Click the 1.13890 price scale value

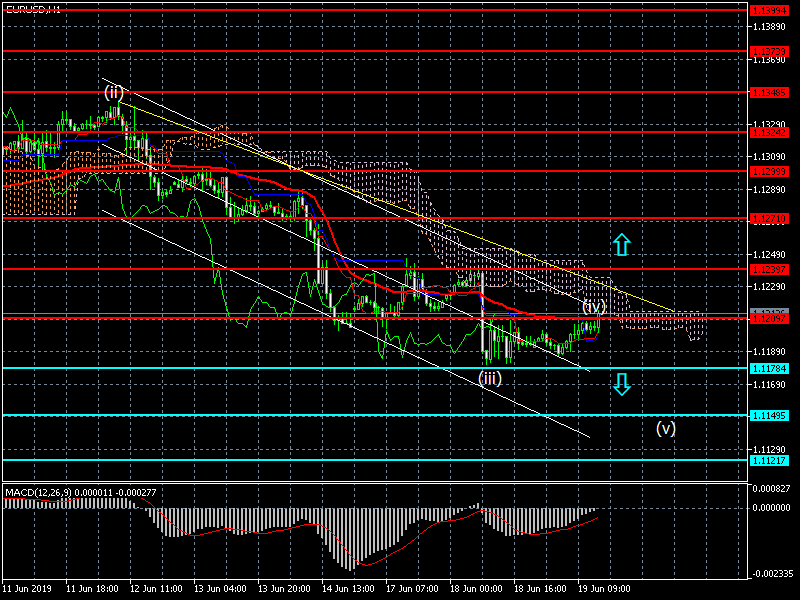pos(769,27)
